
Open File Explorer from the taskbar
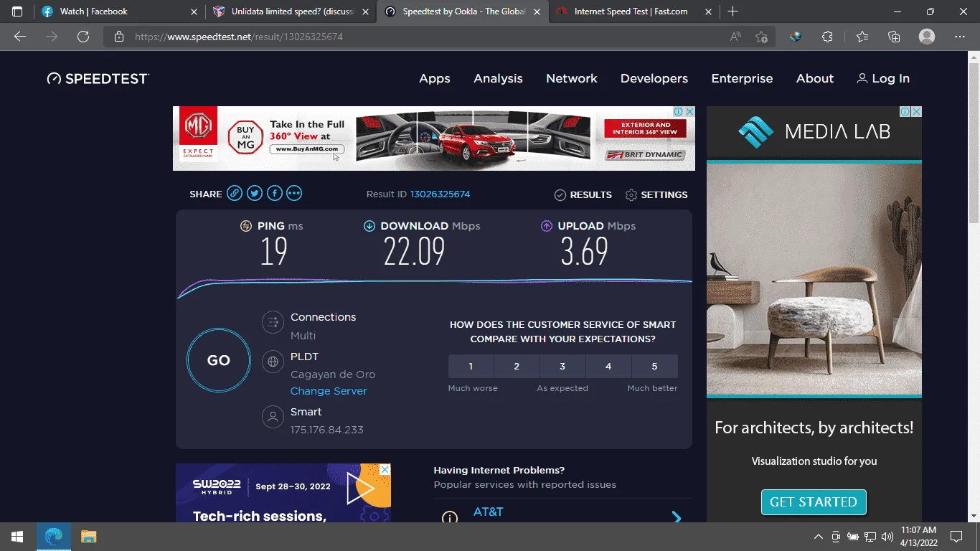[x=88, y=537]
